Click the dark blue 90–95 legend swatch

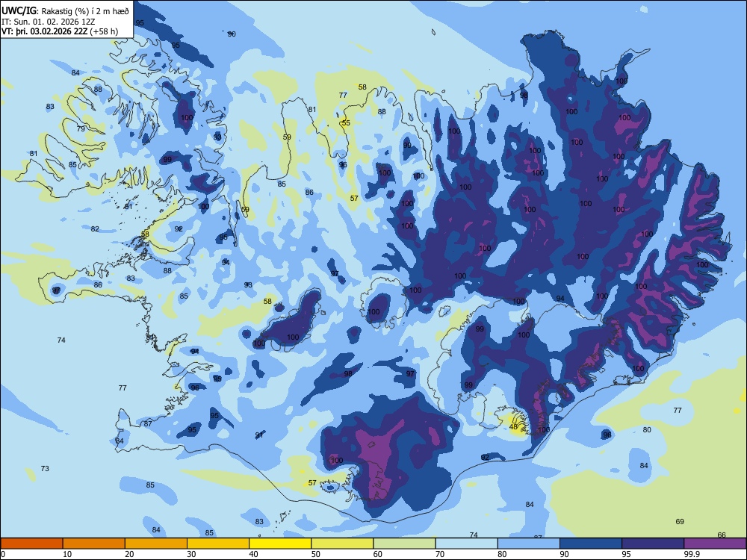point(591,544)
